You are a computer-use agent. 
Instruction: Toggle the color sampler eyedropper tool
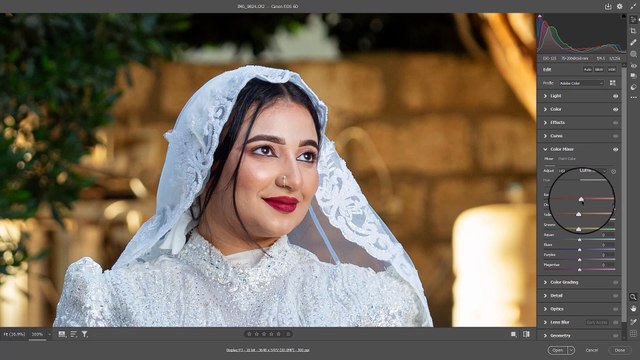point(633,322)
